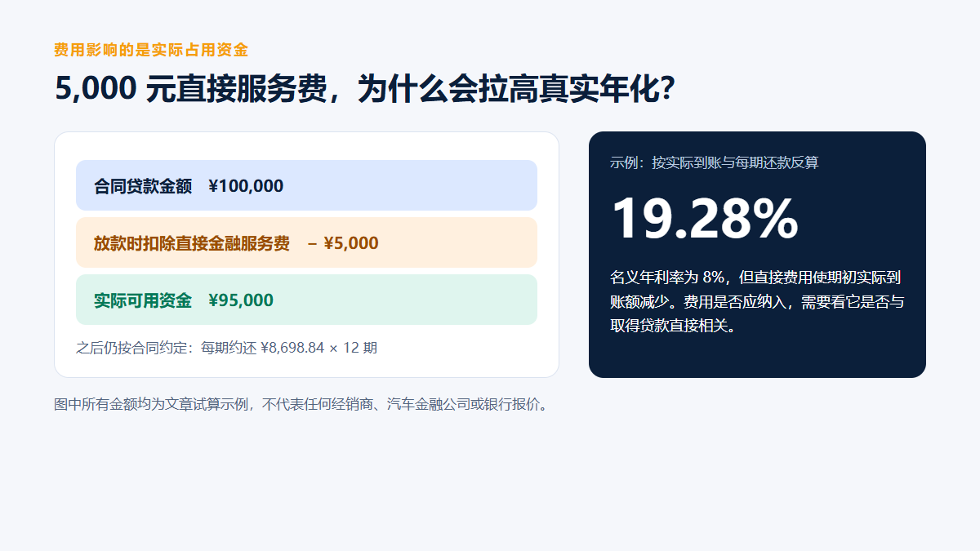Click the green row '实际可用资金 ¥95,000'
This screenshot has width=980, height=551.
pyautogui.click(x=306, y=300)
